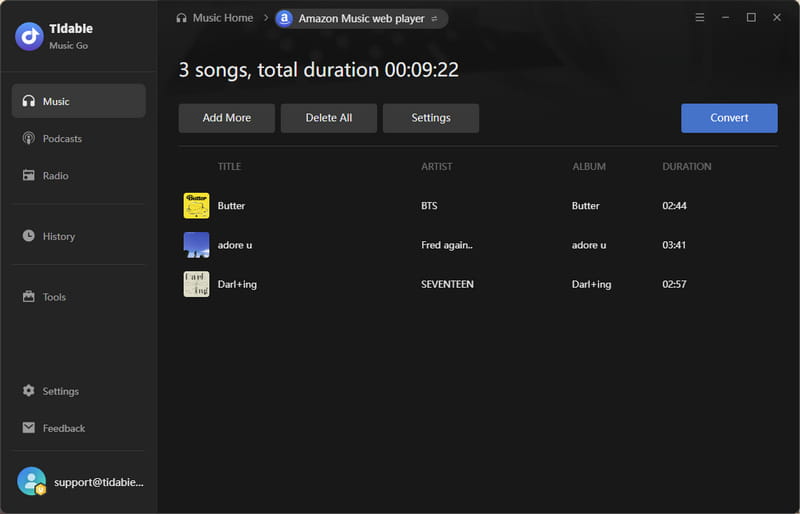This screenshot has width=800, height=514.
Task: Select the Butter song title
Action: [231, 206]
